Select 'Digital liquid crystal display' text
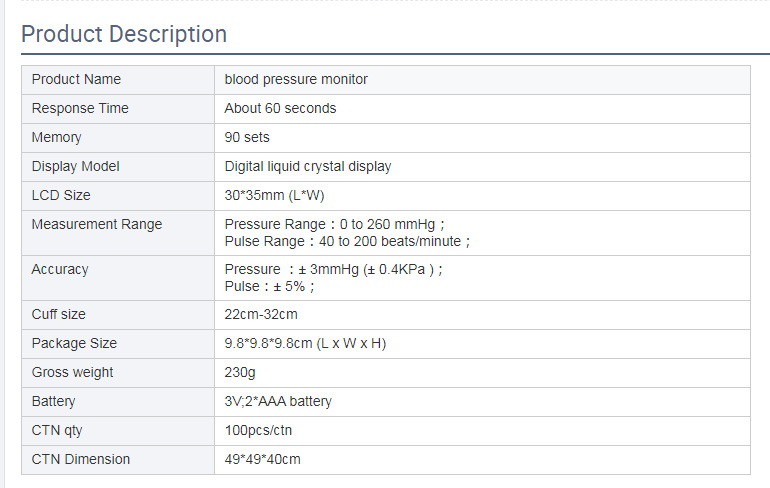The width and height of the screenshot is (770, 488). coord(308,166)
